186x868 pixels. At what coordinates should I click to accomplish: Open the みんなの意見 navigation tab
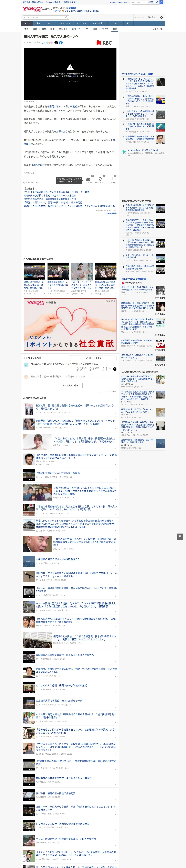click(x=98, y=24)
